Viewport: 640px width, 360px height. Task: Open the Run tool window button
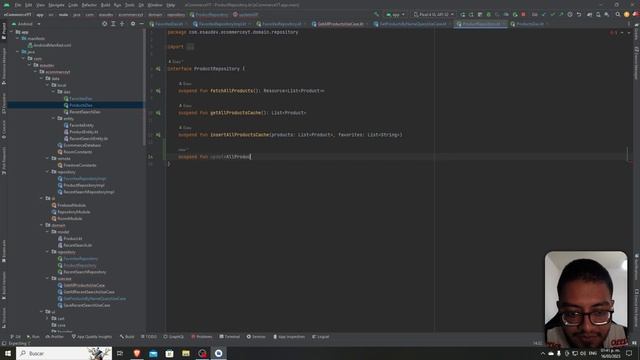(x=33, y=337)
